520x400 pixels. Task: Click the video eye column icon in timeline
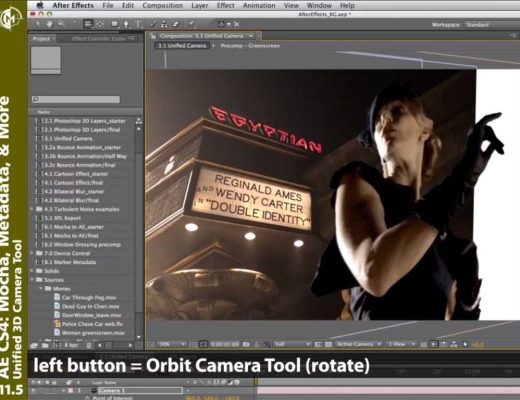[33, 382]
